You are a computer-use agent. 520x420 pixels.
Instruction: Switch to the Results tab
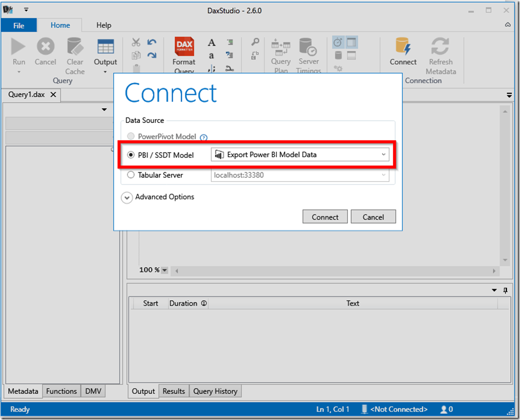point(174,391)
